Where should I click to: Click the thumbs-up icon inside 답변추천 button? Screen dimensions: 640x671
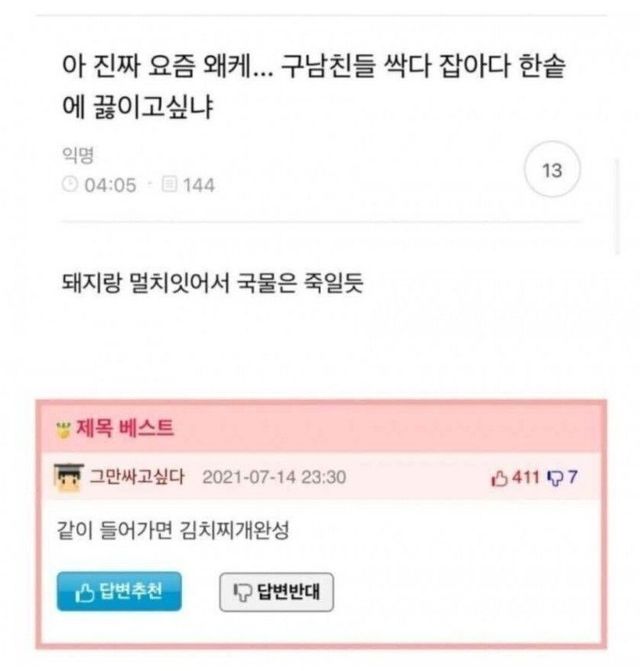(x=84, y=592)
